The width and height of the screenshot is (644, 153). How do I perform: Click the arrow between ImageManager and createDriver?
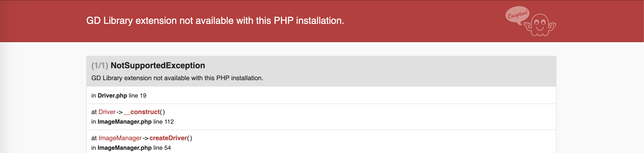pyautogui.click(x=146, y=138)
